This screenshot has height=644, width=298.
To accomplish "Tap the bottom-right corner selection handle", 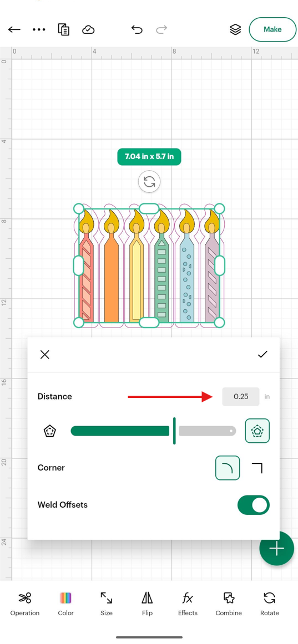I will [x=220, y=323].
